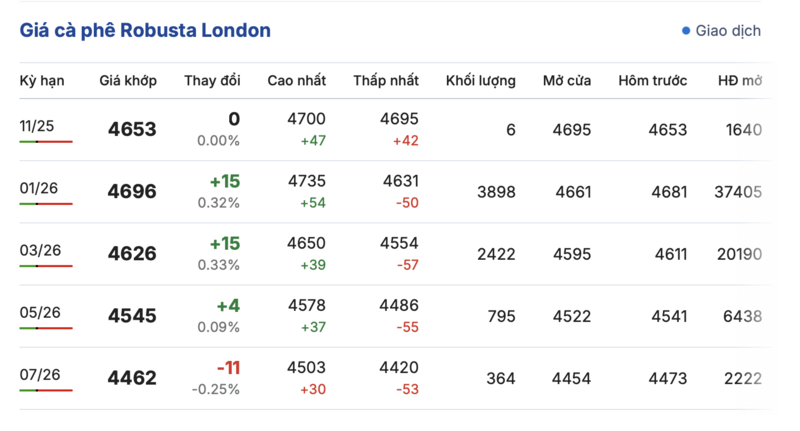The image size is (800, 431).
Task: Select the 01/26 contract term
Action: (x=40, y=188)
